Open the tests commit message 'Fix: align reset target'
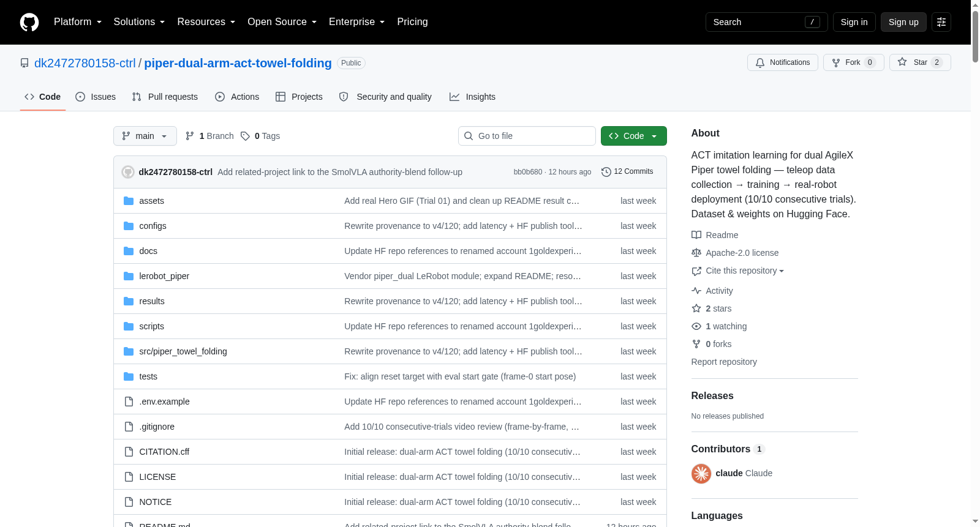Viewport: 980px width, 527px height. click(460, 376)
